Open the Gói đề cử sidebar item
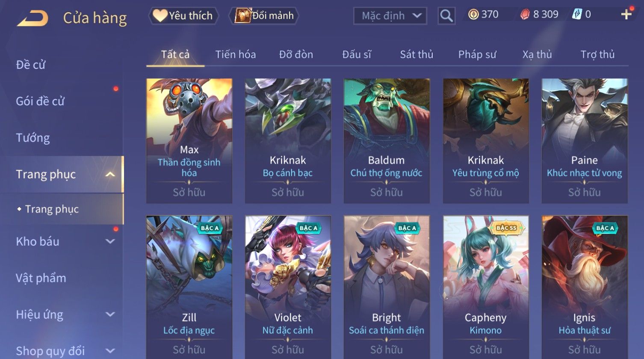This screenshot has width=644, height=359. click(40, 101)
